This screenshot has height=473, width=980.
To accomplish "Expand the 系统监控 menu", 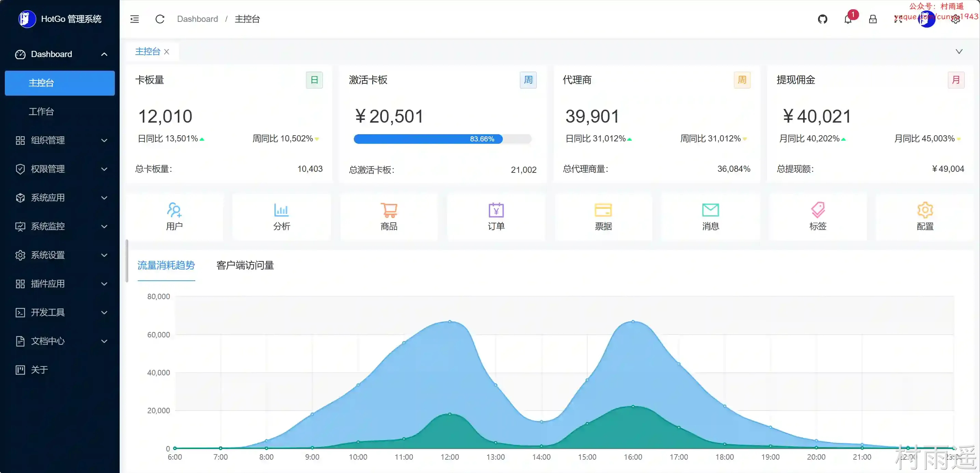I will click(60, 227).
